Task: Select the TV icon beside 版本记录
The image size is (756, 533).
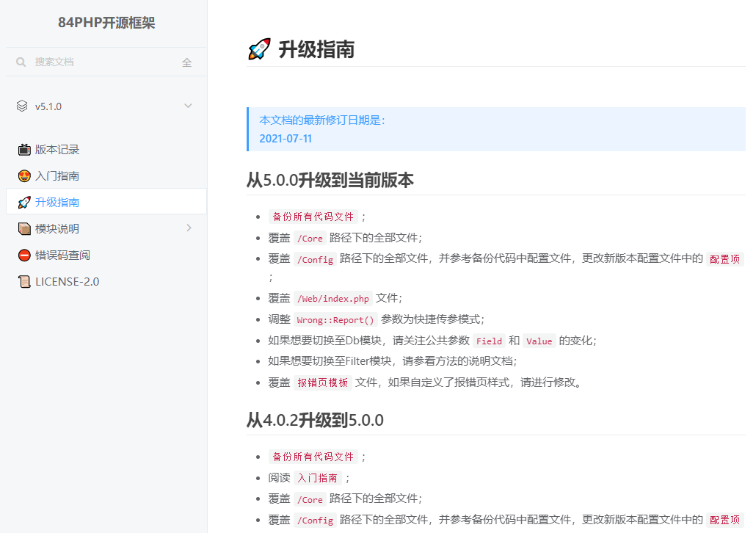Action: (x=24, y=149)
